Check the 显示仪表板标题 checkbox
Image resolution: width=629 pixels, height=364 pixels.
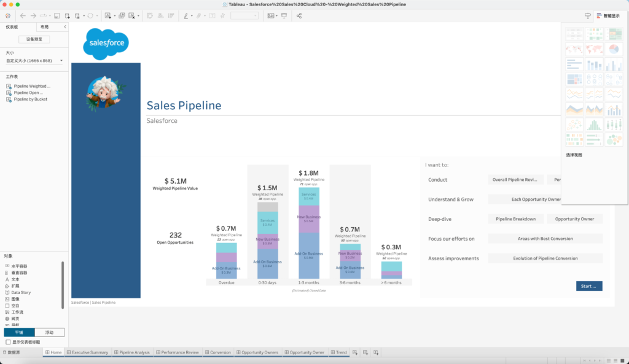[x=8, y=342]
